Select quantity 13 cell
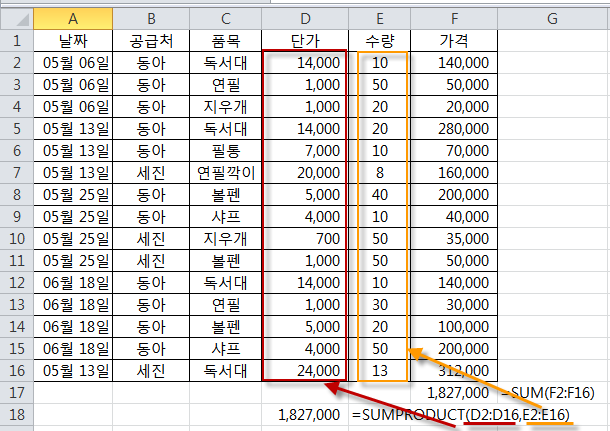 (x=380, y=370)
